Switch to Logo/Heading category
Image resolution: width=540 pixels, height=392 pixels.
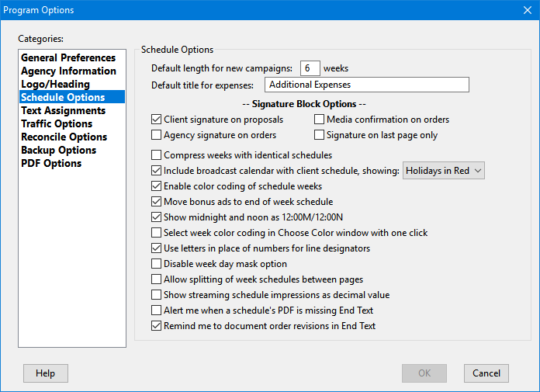coord(55,85)
